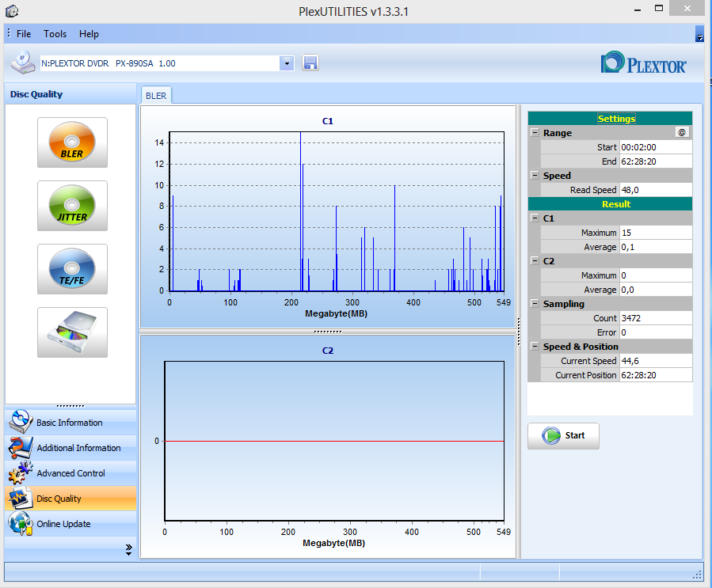Click the toolbar options arrow at menu bar right
The image size is (712, 588).
click(699, 34)
